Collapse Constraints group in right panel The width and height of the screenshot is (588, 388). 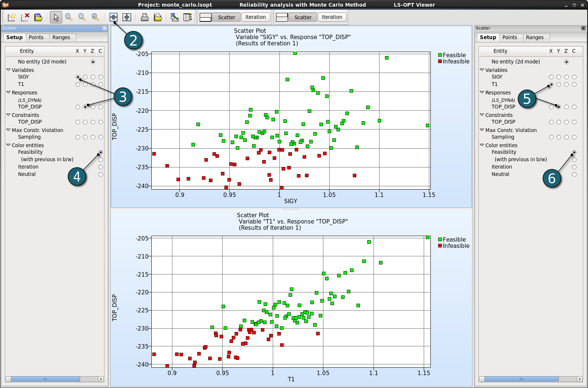(x=482, y=115)
